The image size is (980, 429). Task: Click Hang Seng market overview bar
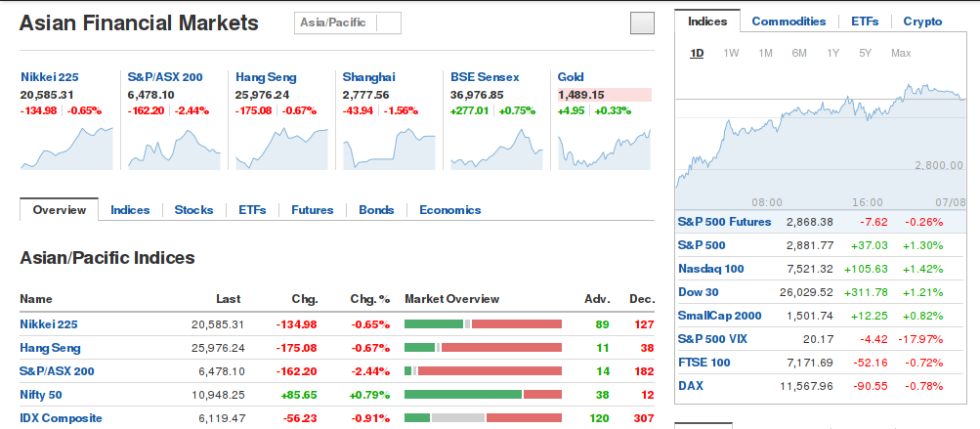coord(483,347)
